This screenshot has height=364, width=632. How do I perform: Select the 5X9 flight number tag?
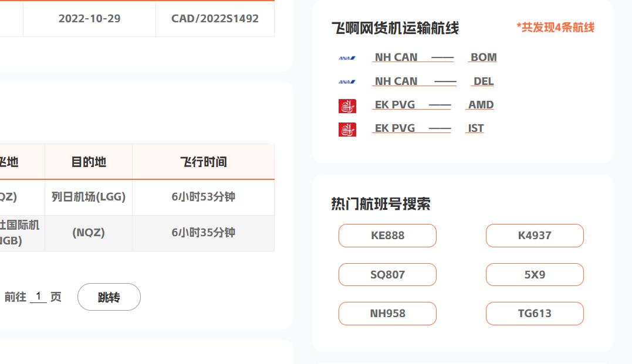(x=535, y=274)
